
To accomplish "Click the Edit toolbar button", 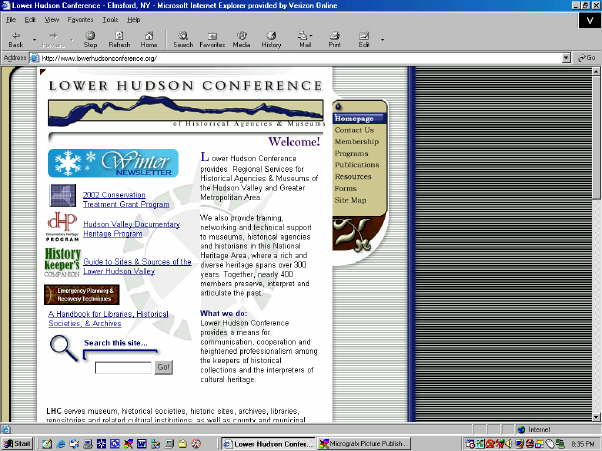I will [x=364, y=40].
